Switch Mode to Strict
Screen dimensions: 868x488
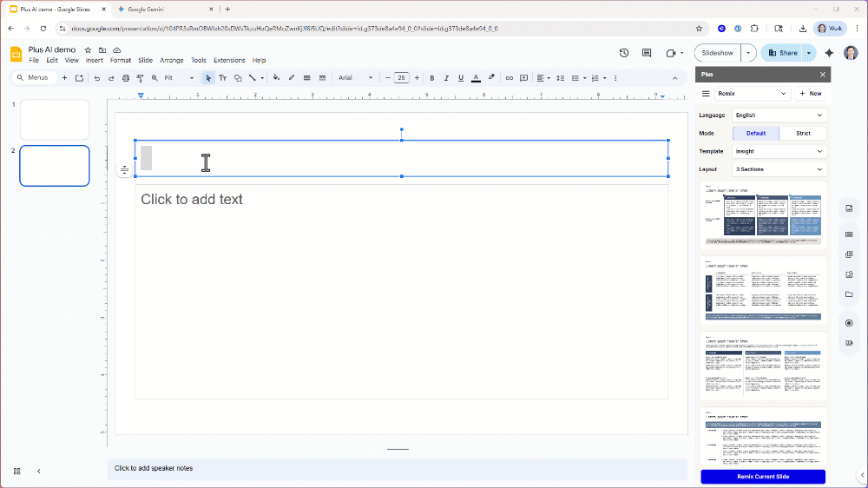point(803,134)
